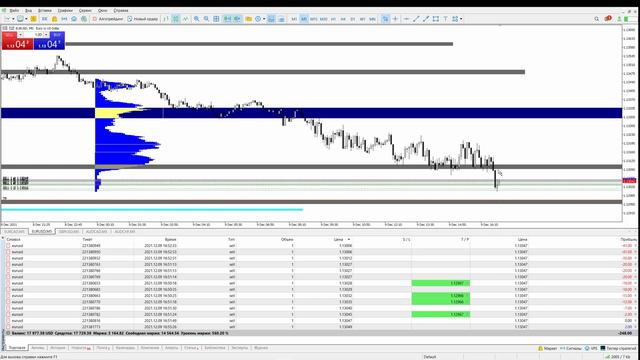The width and height of the screenshot is (640, 360).
Task: Open the Файл menu
Action: point(14,10)
